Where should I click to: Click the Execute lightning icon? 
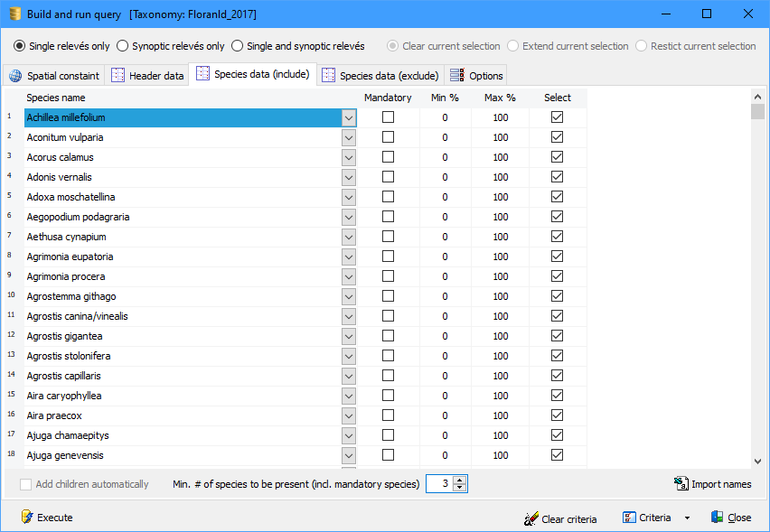[x=27, y=518]
